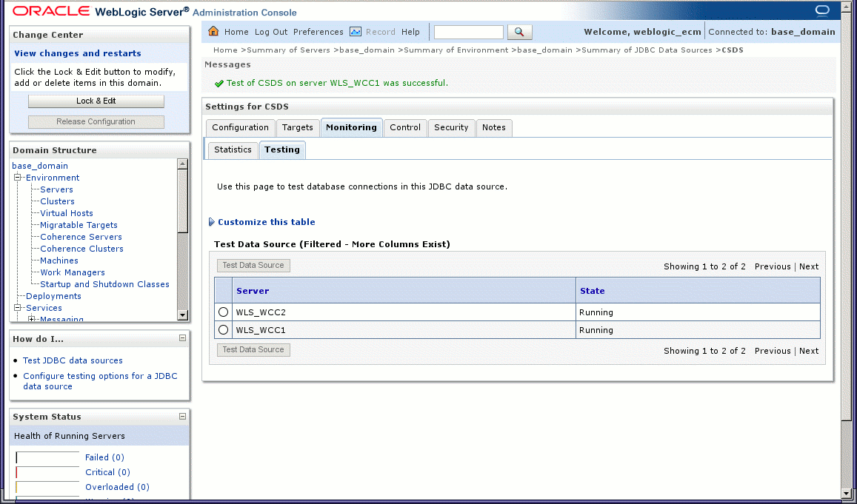This screenshot has width=857, height=504.
Task: Select base_domain in Domain Structure tree
Action: coord(40,166)
